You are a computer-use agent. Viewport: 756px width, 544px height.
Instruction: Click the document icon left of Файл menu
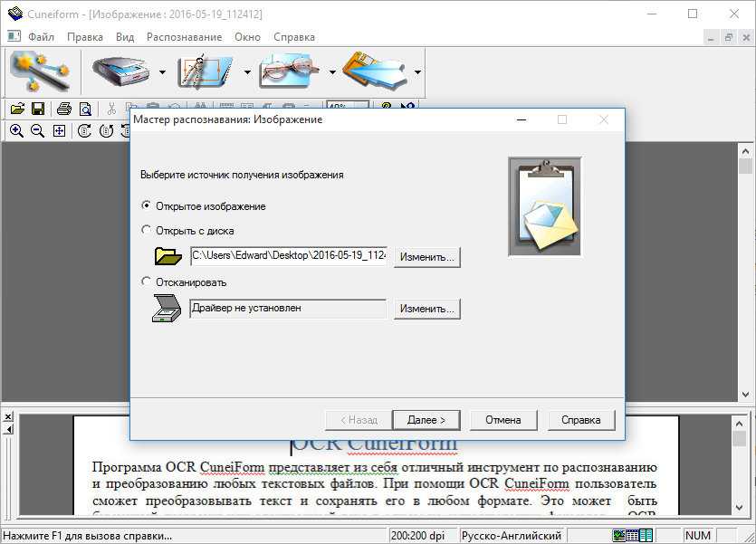click(x=14, y=36)
